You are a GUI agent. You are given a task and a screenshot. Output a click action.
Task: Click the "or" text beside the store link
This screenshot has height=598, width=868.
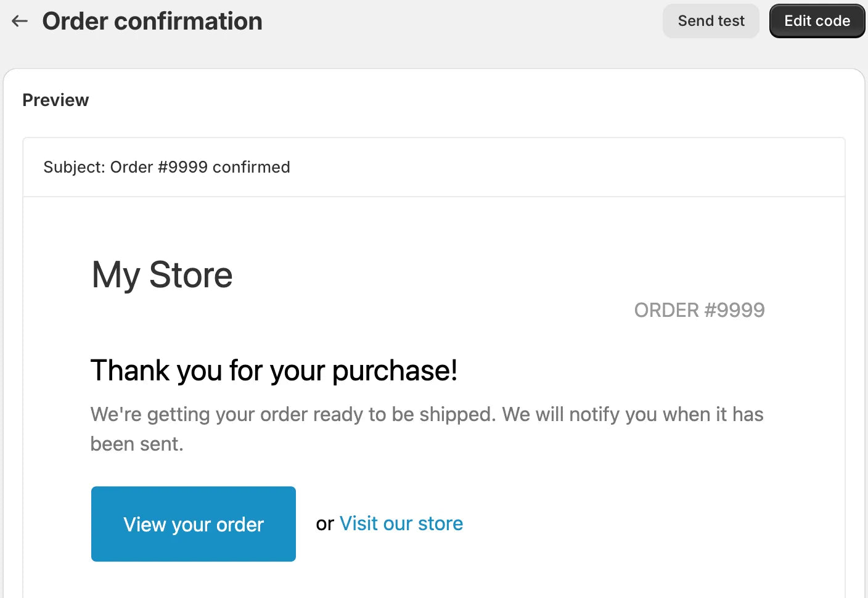[325, 523]
